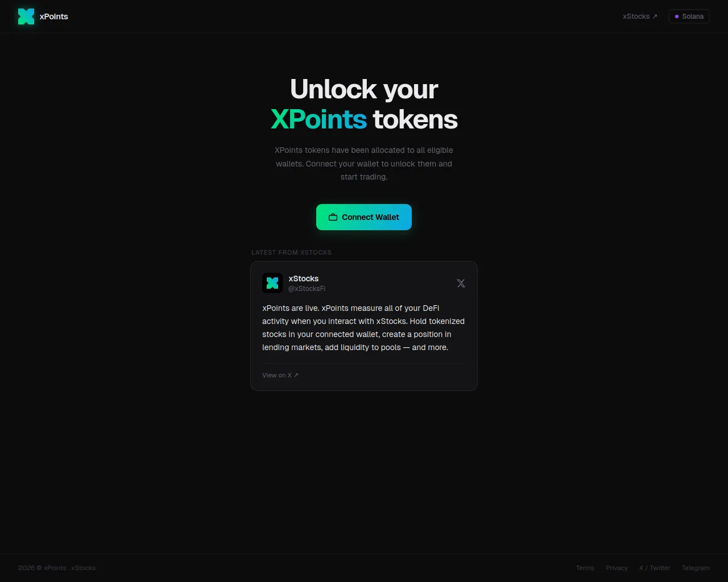This screenshot has height=582, width=728.
Task: Open the Telegram footer link
Action: [x=696, y=568]
